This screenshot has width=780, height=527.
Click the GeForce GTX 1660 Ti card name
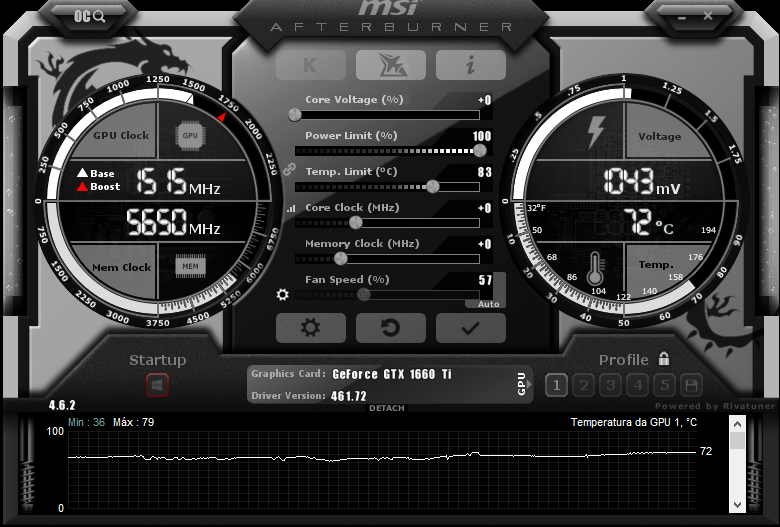[392, 374]
